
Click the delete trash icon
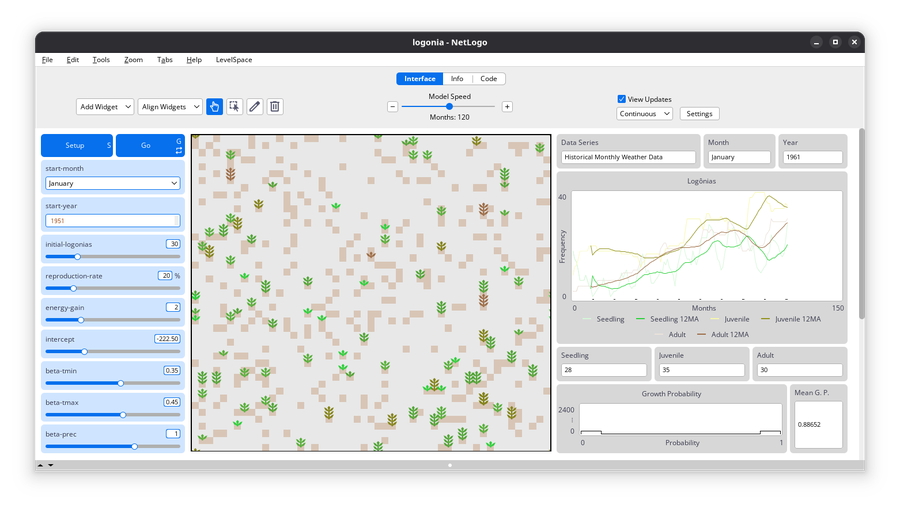(275, 107)
